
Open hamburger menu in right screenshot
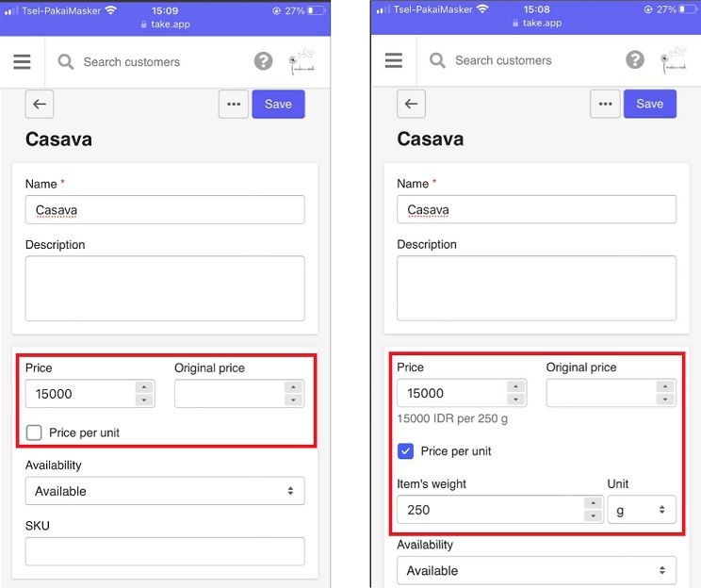pos(394,60)
